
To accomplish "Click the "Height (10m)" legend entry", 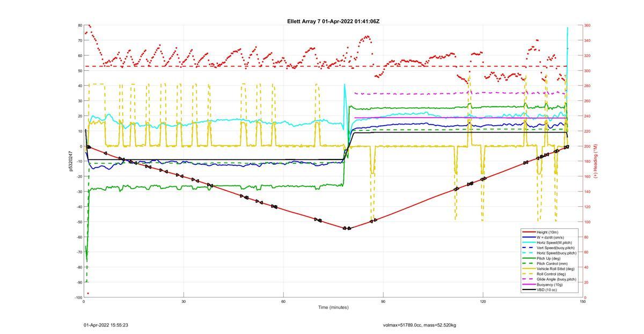I will coord(547,232).
